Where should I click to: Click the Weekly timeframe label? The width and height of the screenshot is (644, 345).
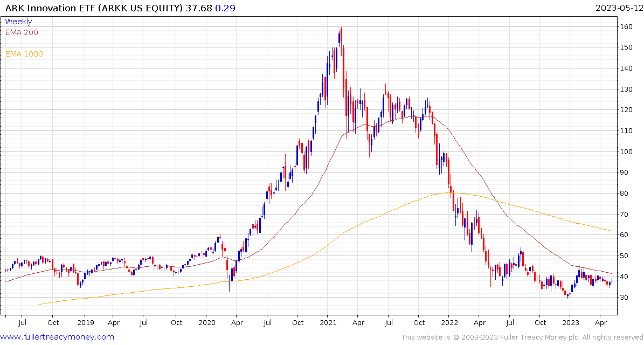coord(18,22)
